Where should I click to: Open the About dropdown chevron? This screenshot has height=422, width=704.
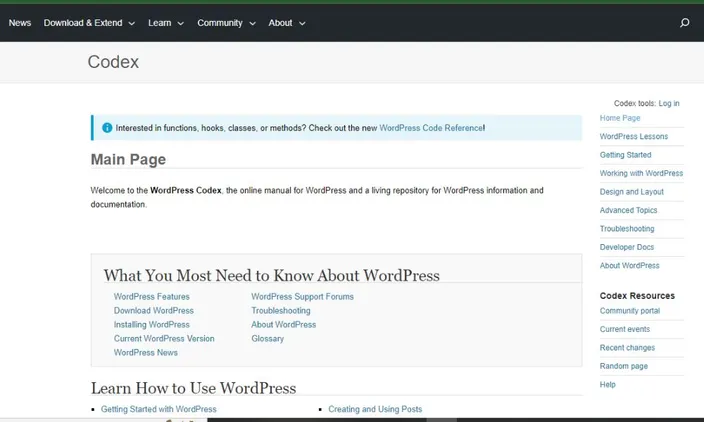[x=302, y=23]
